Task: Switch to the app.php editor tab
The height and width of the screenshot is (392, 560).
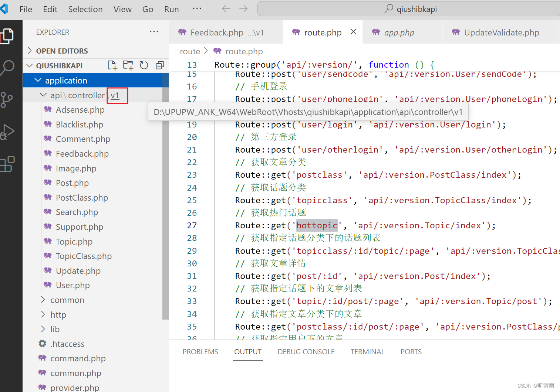Action: point(402,33)
